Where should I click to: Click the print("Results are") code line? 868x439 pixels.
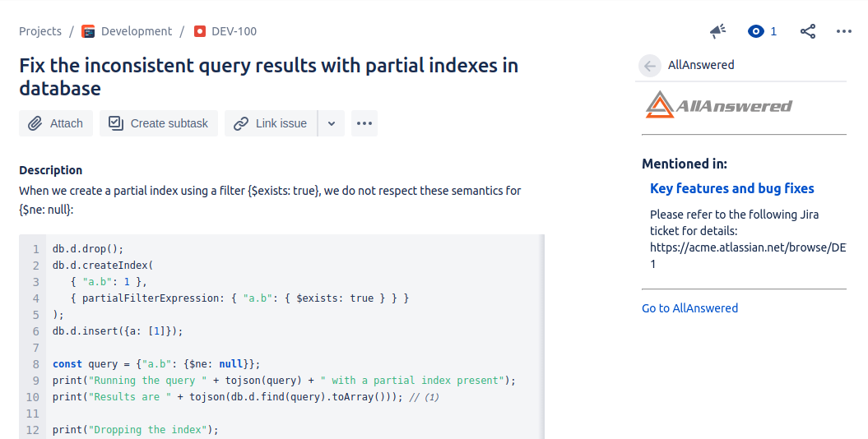pos(246,397)
